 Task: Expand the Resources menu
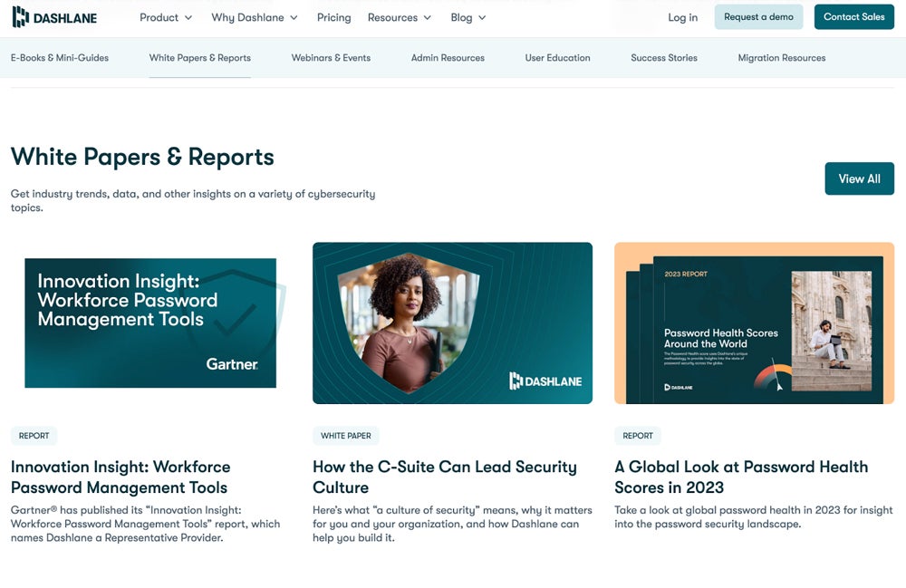[400, 17]
